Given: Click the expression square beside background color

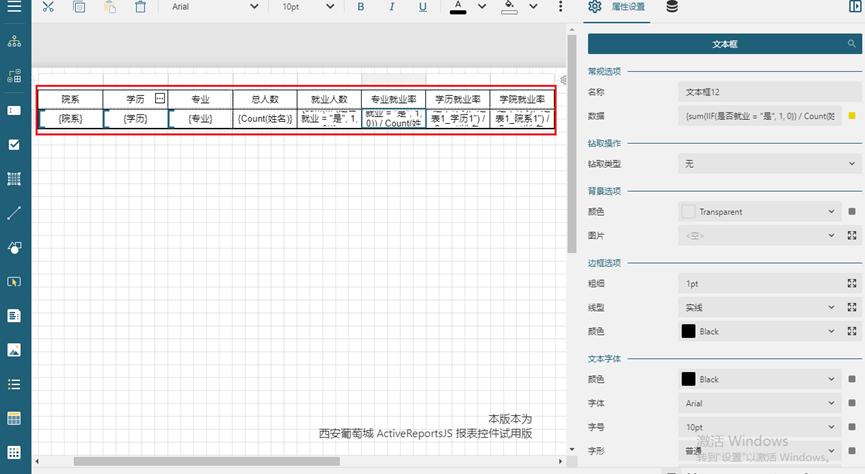Looking at the screenshot, I should [x=852, y=212].
